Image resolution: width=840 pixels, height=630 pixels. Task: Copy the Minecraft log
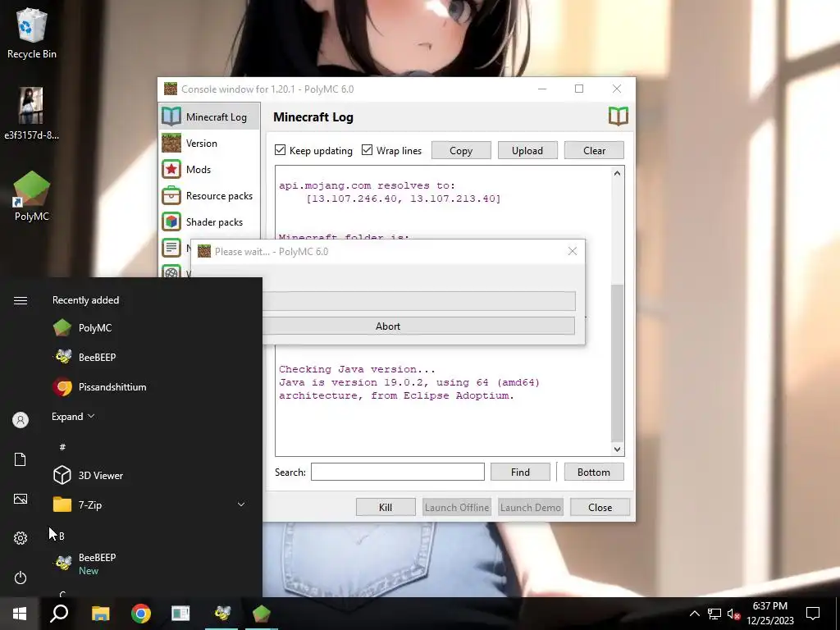point(461,151)
